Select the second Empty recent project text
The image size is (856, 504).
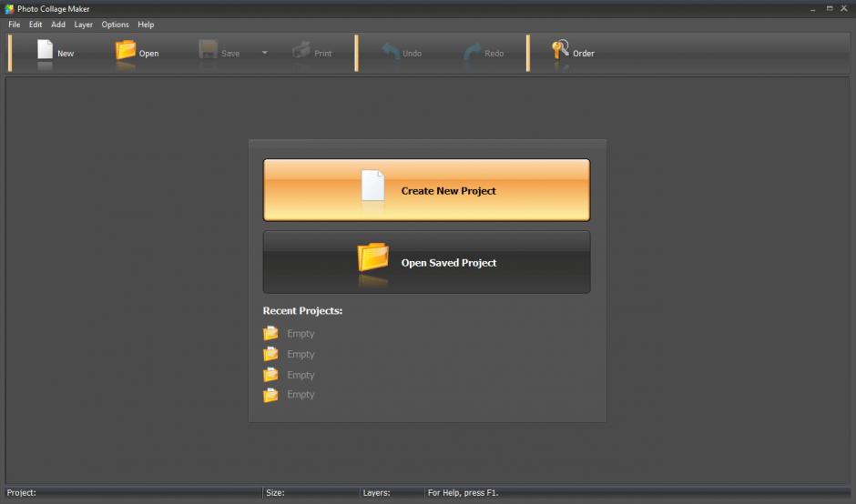301,355
